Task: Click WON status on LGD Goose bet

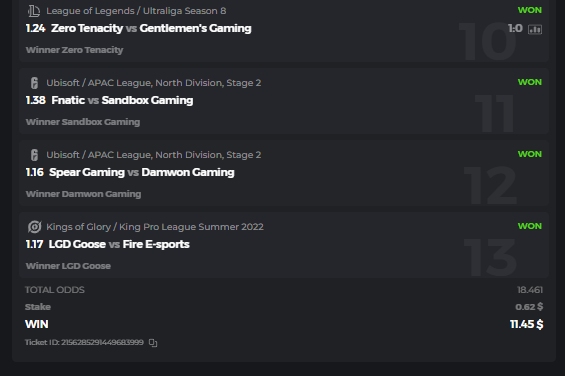Action: coord(530,226)
